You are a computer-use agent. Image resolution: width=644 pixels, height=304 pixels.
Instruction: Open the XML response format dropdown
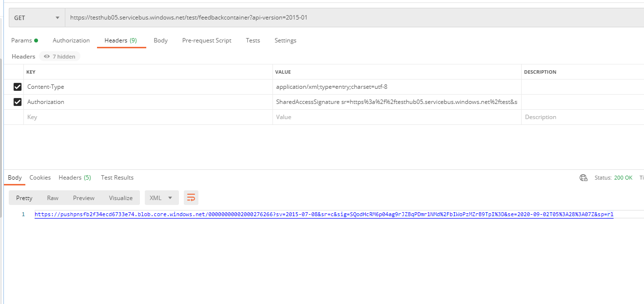[x=162, y=198]
